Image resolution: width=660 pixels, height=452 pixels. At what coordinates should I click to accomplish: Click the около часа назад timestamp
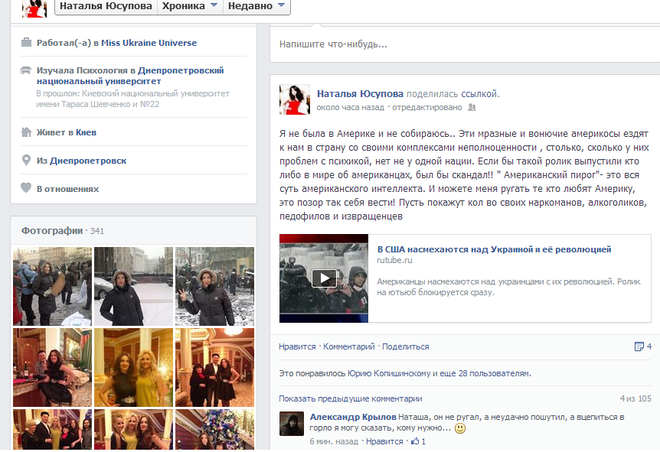(350, 107)
